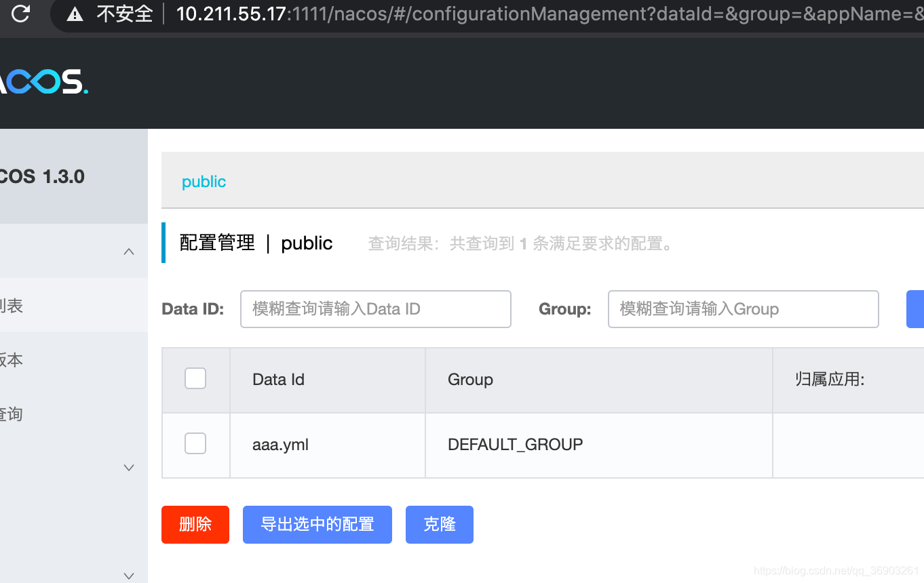Screen dimensions: 924x583
Task: Check the box for the aaa.yml row
Action: (x=195, y=443)
